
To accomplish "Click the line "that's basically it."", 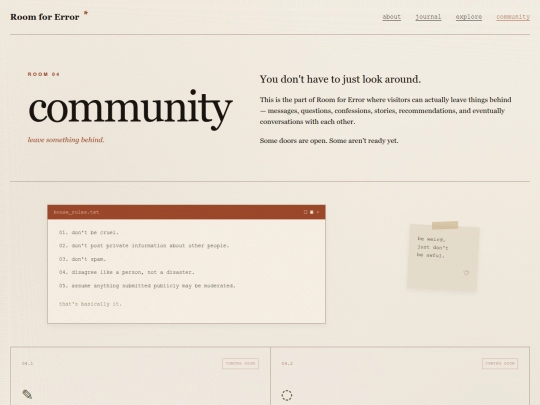I will pos(90,304).
